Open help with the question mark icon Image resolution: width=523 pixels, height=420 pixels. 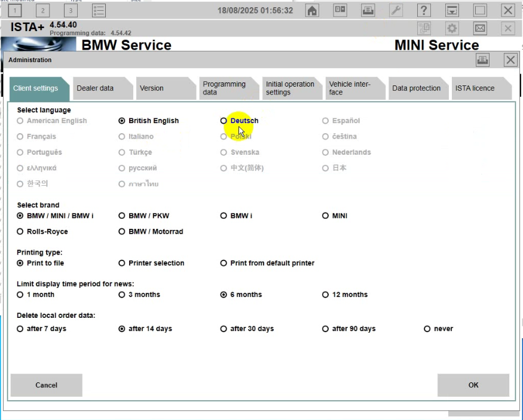(x=424, y=11)
